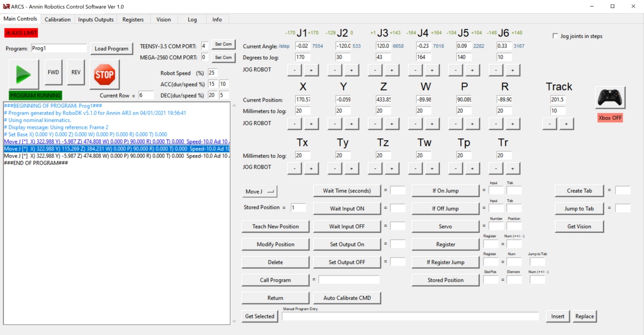Step backward with the REV button
The height and width of the screenshot is (335, 644).
point(76,72)
